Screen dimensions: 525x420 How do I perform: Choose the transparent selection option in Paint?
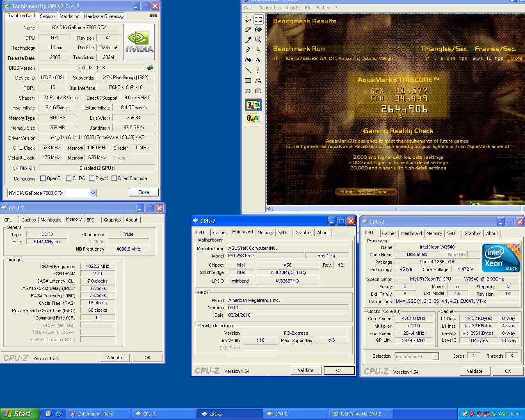coord(253,119)
